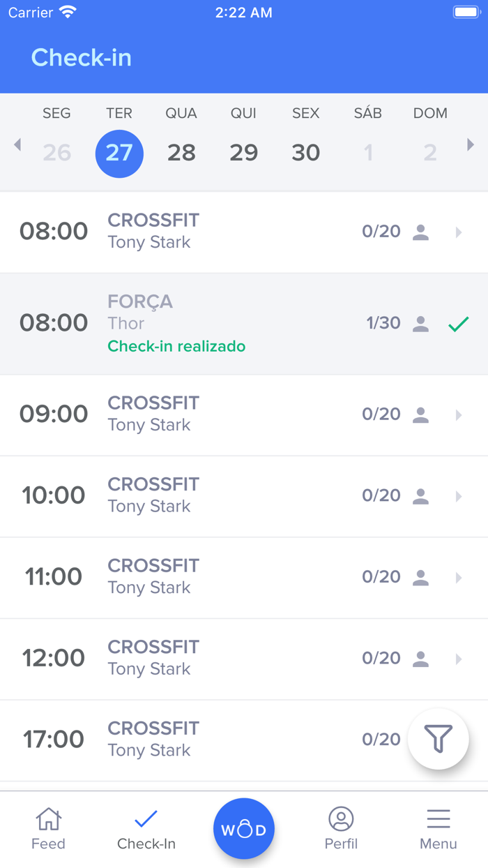The image size is (488, 868).
Task: Select the Check-In tab checkmark
Action: pos(146,818)
